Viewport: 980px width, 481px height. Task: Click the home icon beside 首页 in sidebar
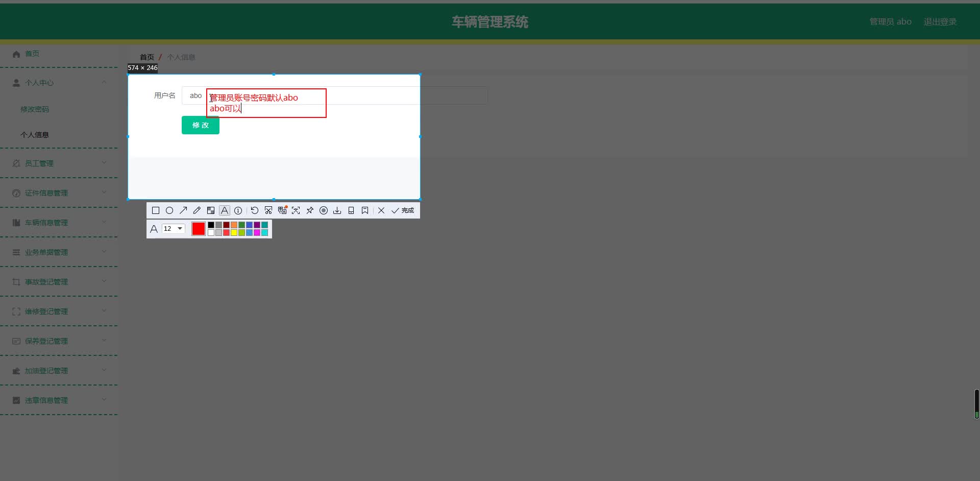pyautogui.click(x=16, y=54)
